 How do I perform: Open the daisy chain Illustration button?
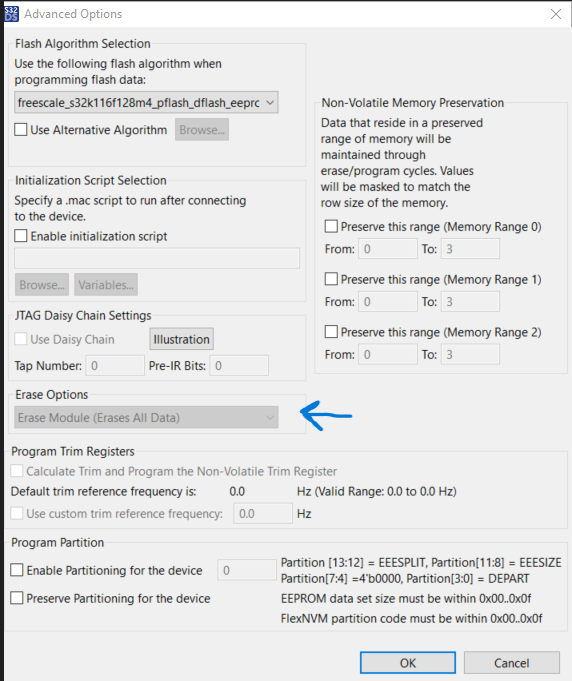pyautogui.click(x=182, y=339)
